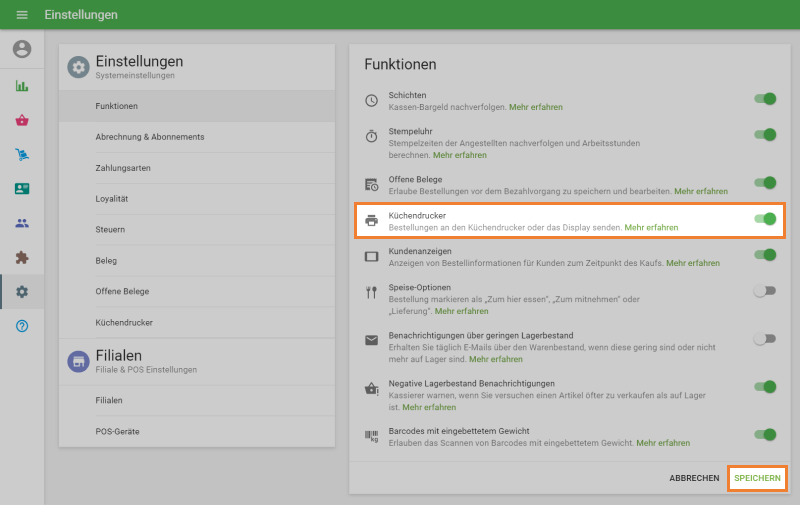800x505 pixels.
Task: Go to Zahlungsarten settings
Action: pos(123,168)
